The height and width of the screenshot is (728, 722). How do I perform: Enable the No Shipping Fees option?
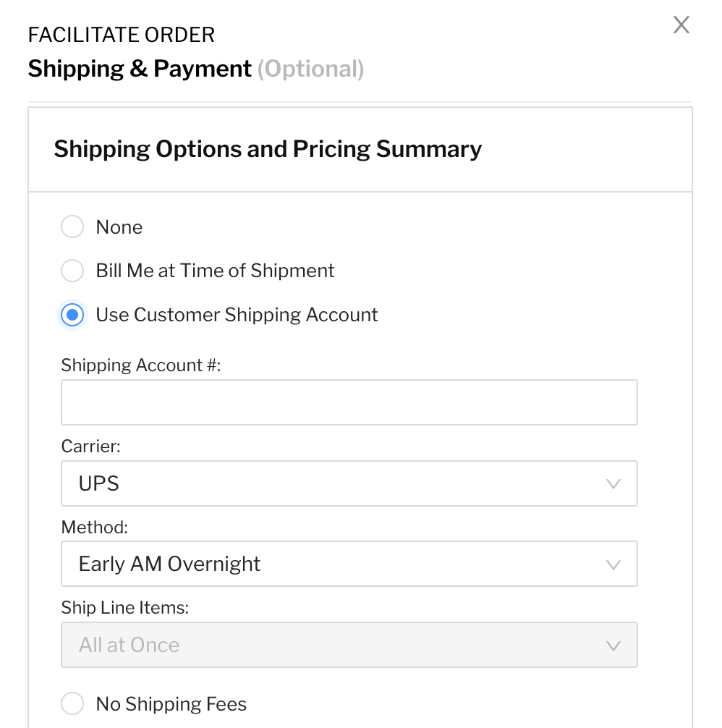[x=72, y=703]
